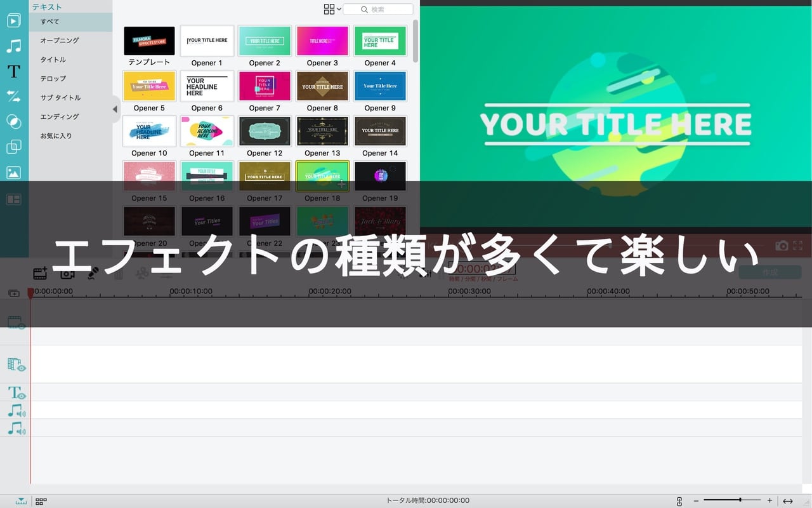This screenshot has height=508, width=812.
Task: Open the Overlays icon in sidebar
Action: (13, 147)
